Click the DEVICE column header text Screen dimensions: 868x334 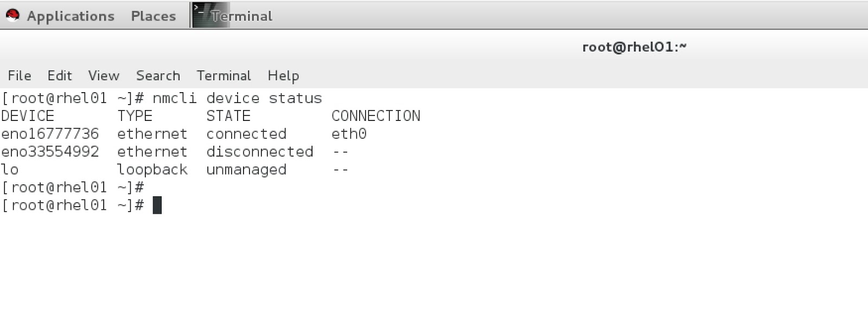click(x=27, y=115)
